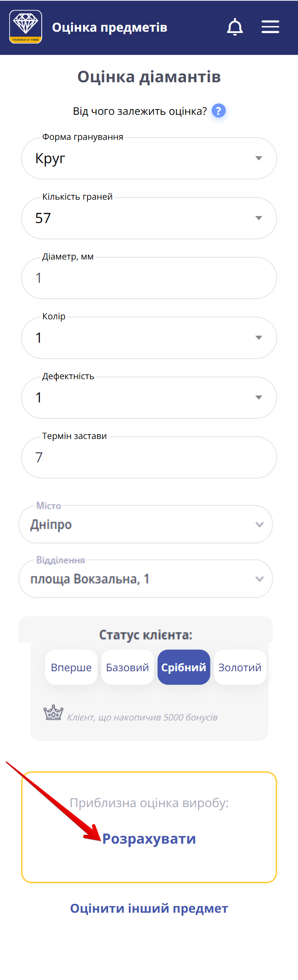Select the Вперше client status
298x980 pixels.
click(71, 667)
